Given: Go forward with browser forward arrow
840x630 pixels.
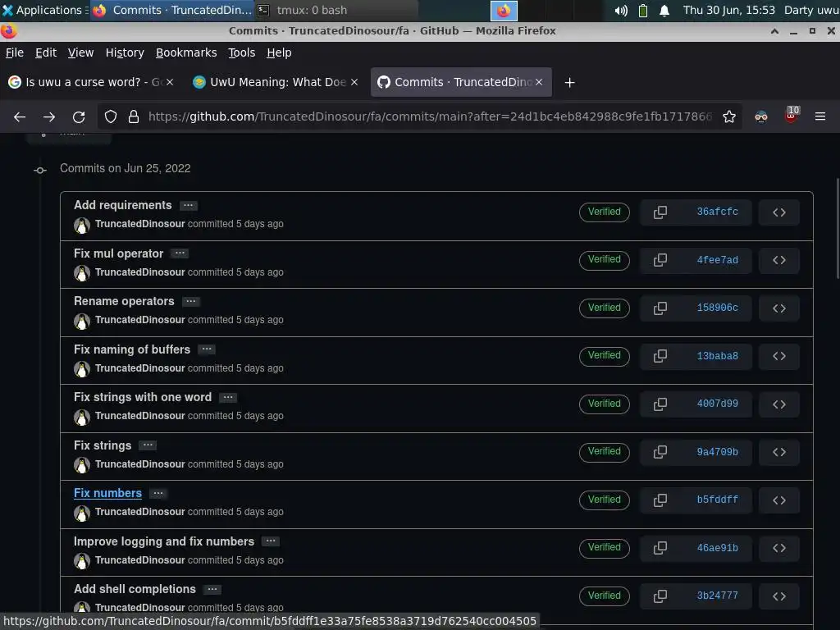Looking at the screenshot, I should (x=49, y=116).
